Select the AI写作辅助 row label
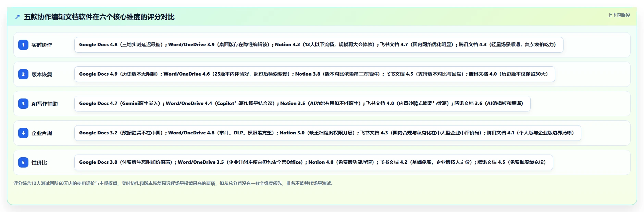This screenshot has height=212, width=644. pos(45,104)
